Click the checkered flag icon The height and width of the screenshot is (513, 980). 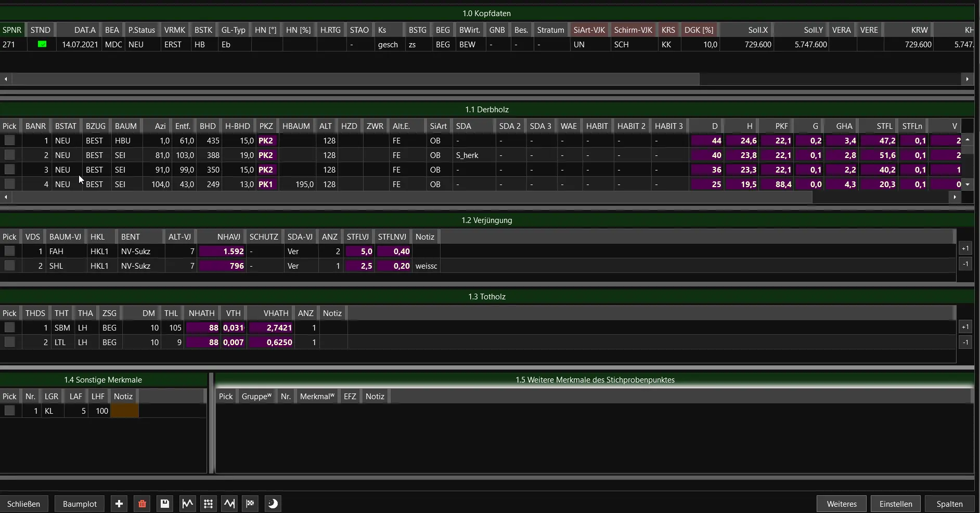click(x=250, y=504)
